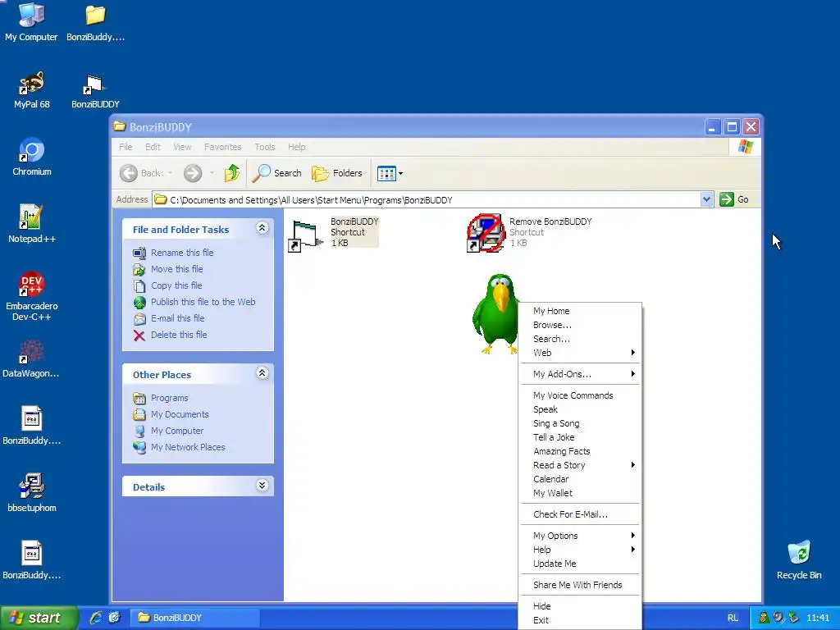
Task: Open the View menu
Action: pyautogui.click(x=182, y=147)
